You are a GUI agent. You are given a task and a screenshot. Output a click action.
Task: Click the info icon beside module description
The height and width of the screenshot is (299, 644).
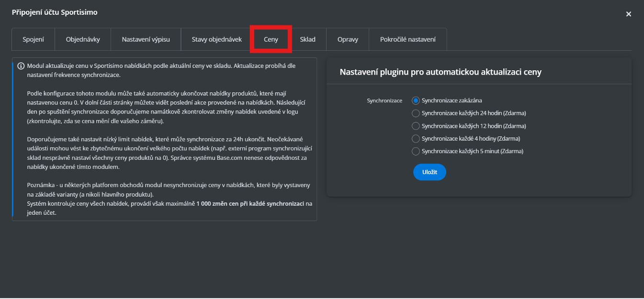[21, 66]
